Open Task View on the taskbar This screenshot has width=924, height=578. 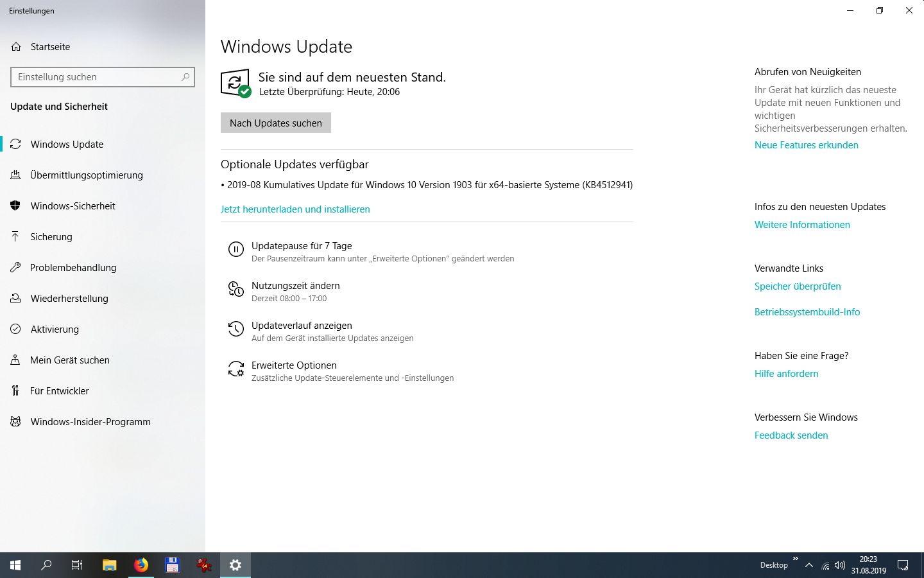[77, 565]
